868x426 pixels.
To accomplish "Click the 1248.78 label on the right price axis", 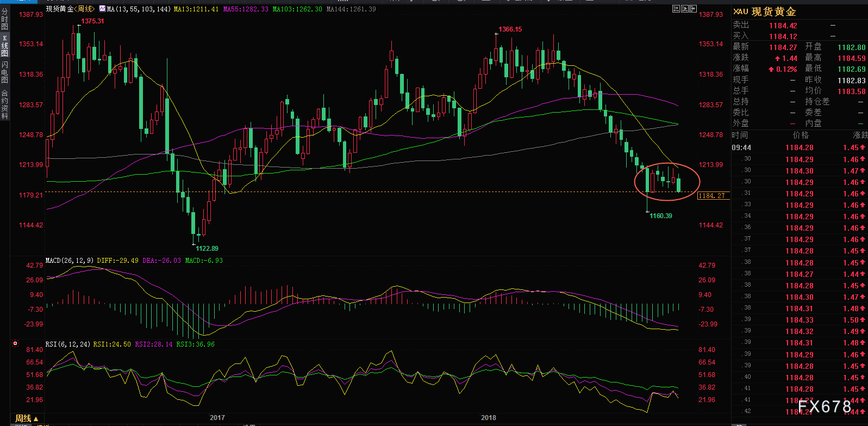I will tap(711, 135).
